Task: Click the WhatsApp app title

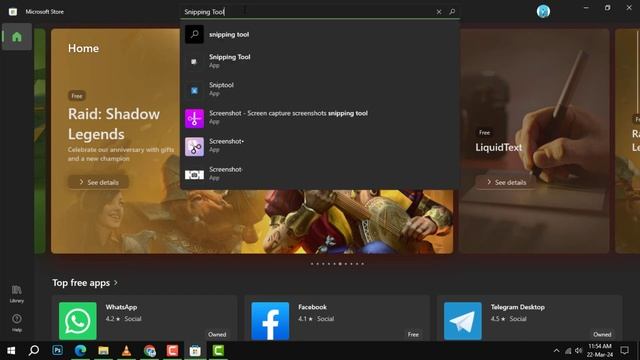Action: (x=121, y=307)
